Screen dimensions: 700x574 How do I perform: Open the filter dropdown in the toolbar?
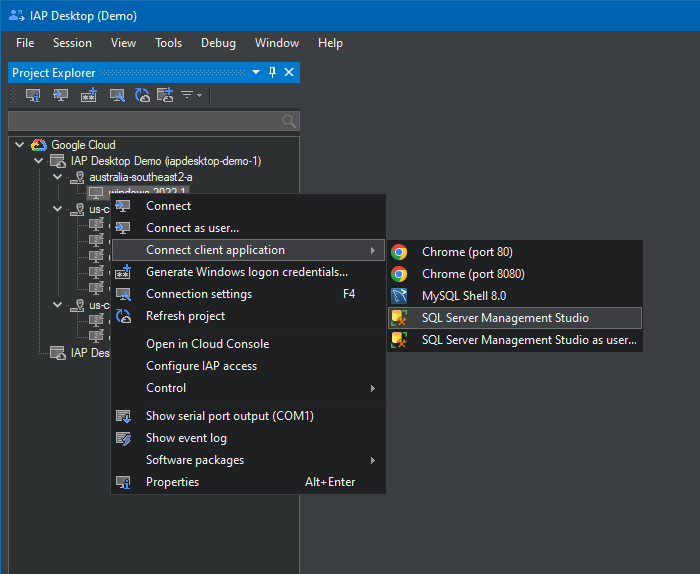[x=192, y=95]
